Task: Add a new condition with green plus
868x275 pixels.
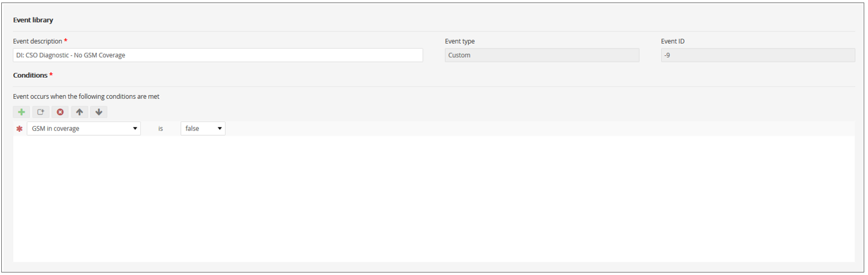Action: tap(21, 112)
